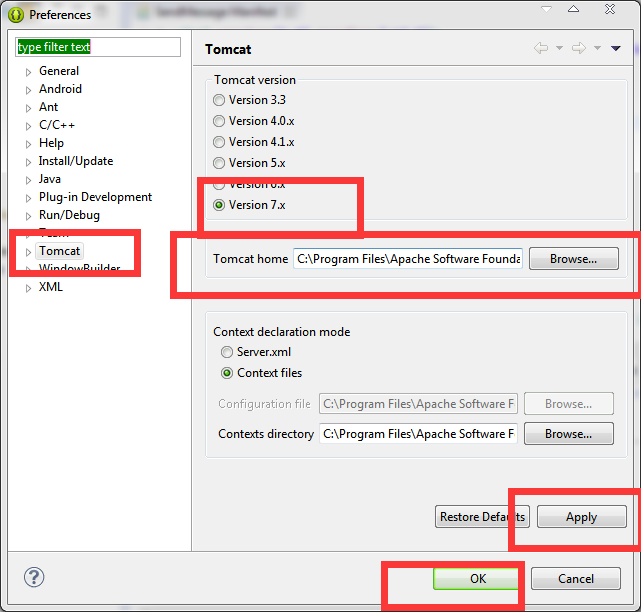Click the help question mark icon

[34, 577]
